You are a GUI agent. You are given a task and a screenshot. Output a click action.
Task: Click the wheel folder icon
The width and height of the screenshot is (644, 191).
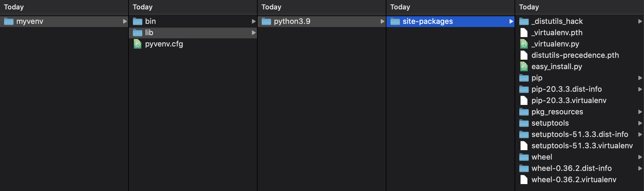point(524,157)
